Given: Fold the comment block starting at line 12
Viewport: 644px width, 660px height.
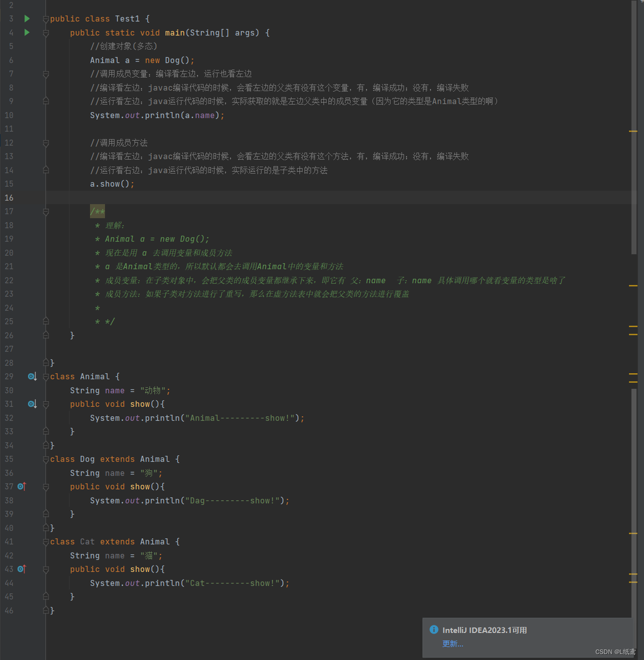Looking at the screenshot, I should click(46, 143).
